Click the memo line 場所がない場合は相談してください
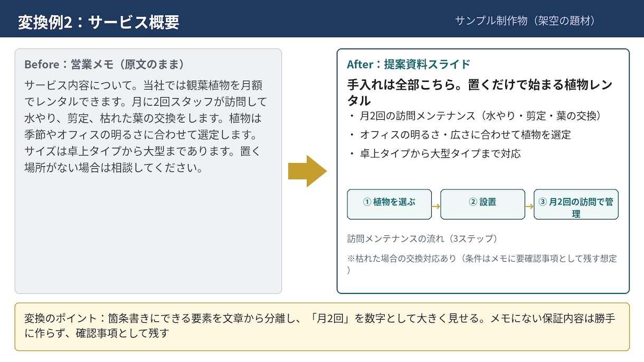The width and height of the screenshot is (644, 362). [x=113, y=169]
